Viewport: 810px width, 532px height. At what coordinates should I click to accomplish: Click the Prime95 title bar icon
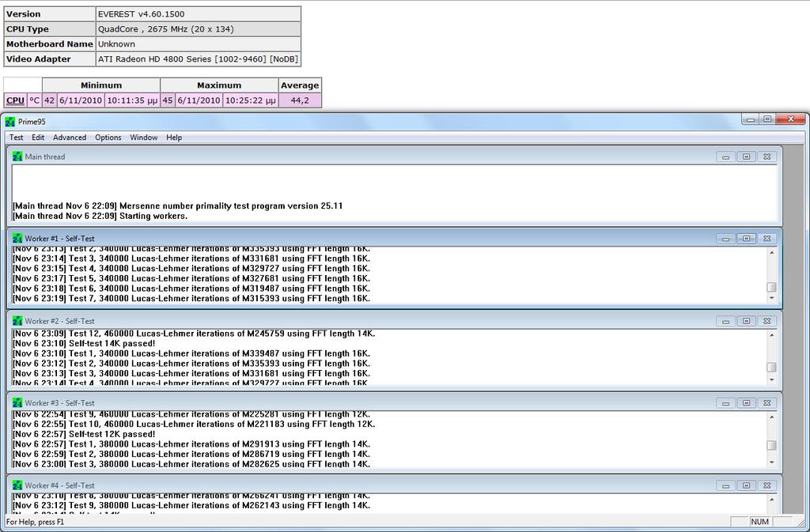click(x=9, y=122)
